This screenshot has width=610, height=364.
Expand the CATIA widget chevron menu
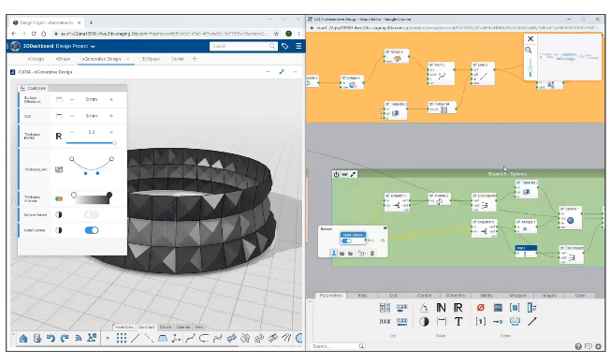pos(296,72)
